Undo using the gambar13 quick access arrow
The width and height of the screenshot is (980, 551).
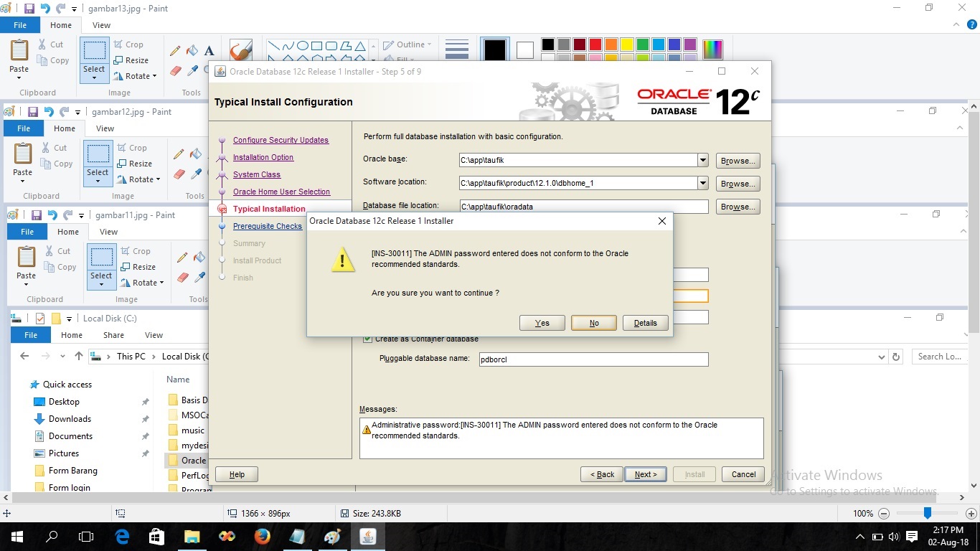(45, 9)
